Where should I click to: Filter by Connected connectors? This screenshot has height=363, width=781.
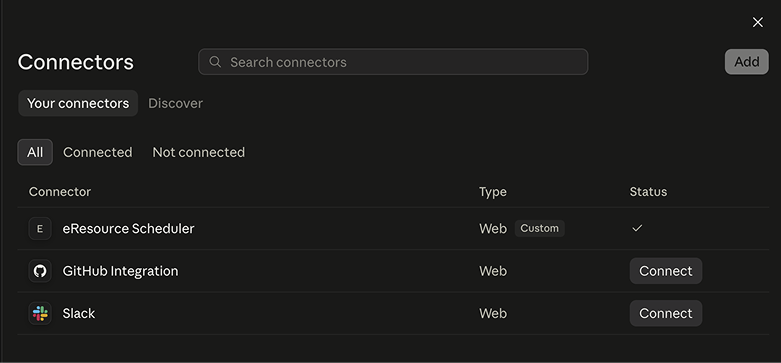pyautogui.click(x=98, y=152)
